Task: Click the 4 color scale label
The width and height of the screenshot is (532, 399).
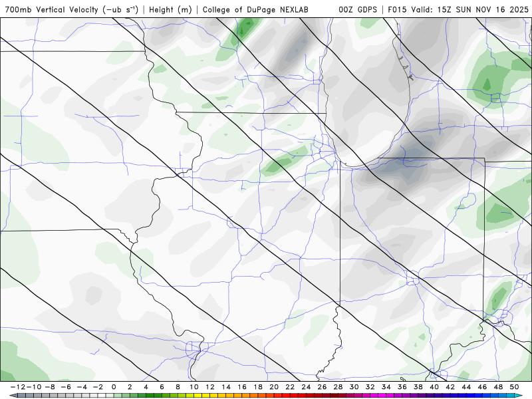Action: point(146,387)
